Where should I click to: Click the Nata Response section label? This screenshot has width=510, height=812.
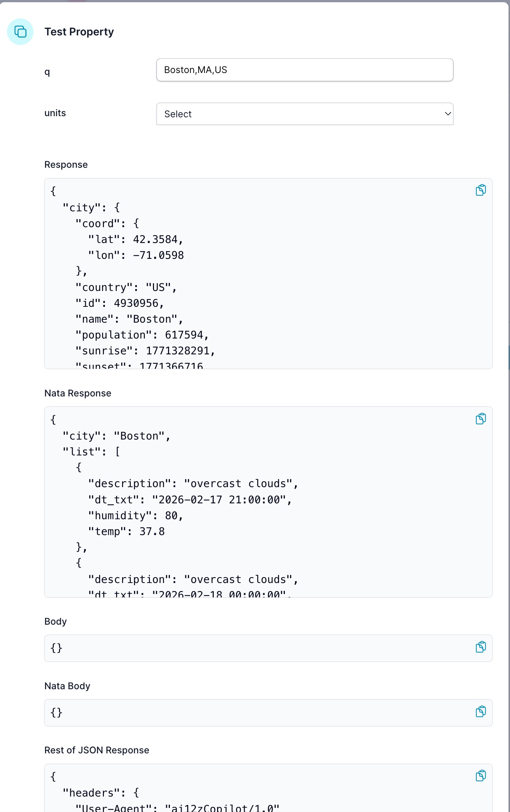78,393
